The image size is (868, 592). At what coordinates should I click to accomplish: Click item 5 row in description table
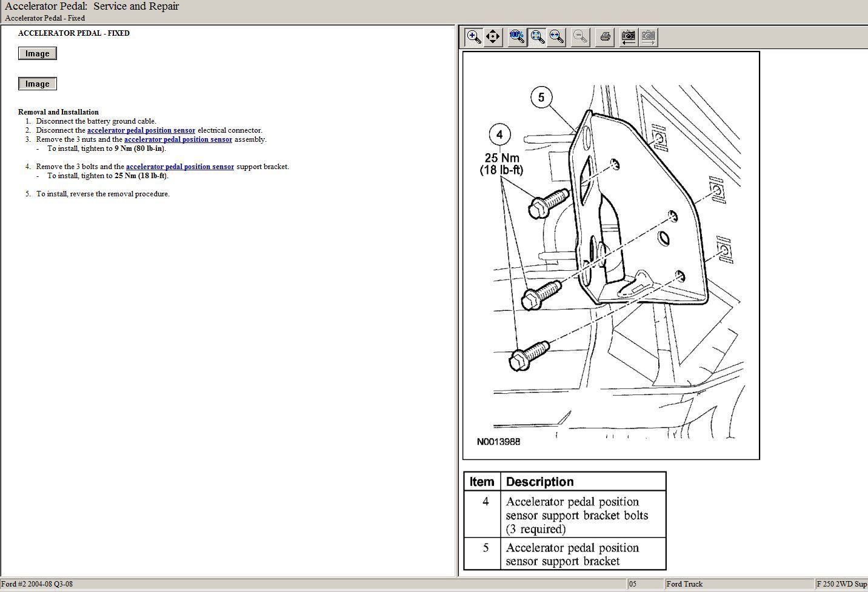point(565,554)
